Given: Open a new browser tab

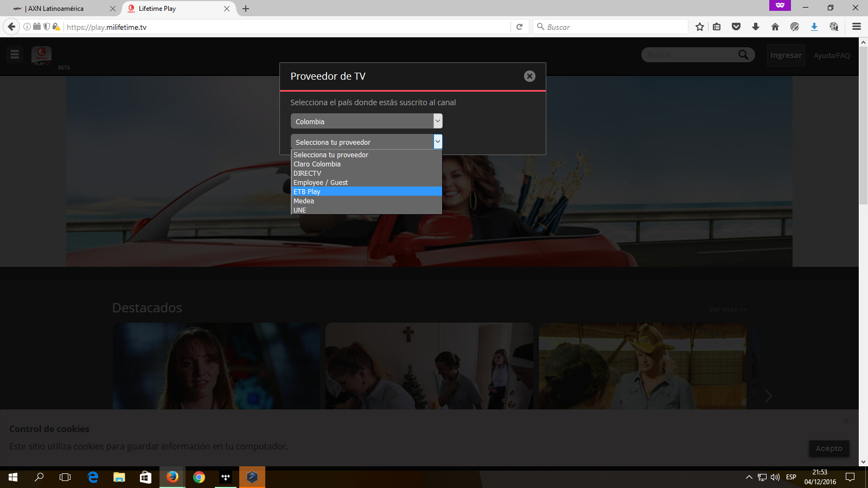Looking at the screenshot, I should [x=246, y=9].
